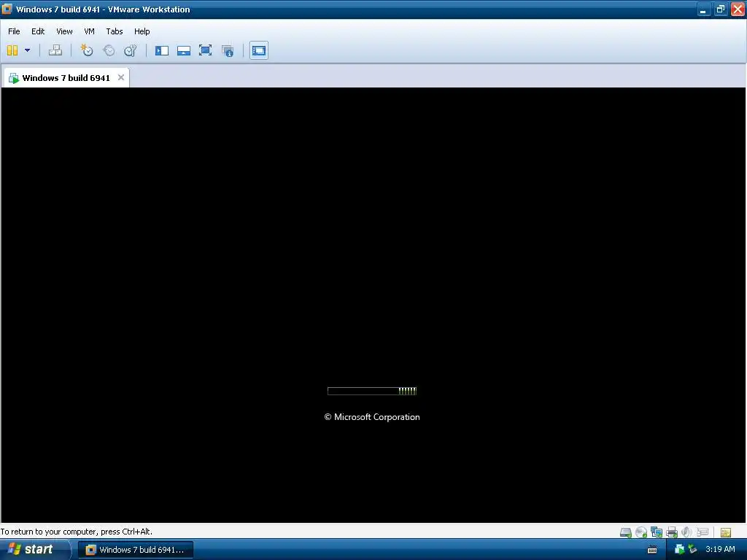Toggle the library sidebar panel icon
Image resolution: width=747 pixels, height=560 pixels.
click(162, 50)
